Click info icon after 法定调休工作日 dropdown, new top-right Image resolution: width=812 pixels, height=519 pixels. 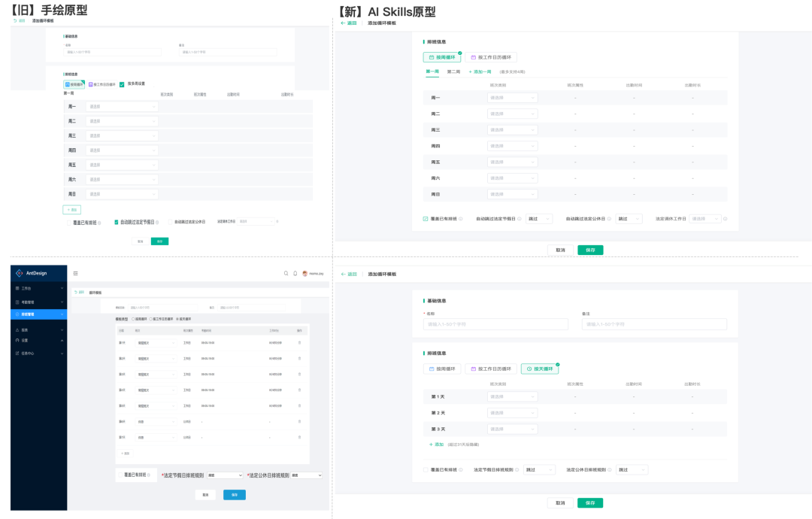[x=725, y=219]
